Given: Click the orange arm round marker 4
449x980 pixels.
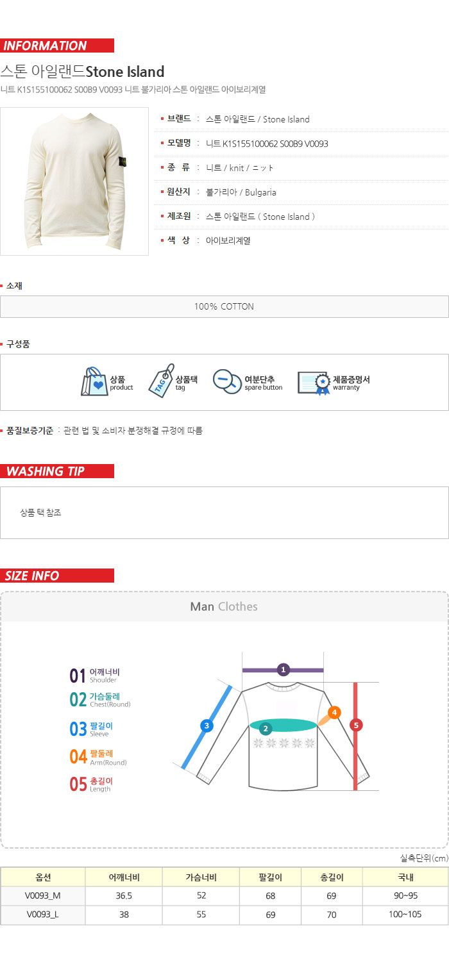Looking at the screenshot, I should (x=334, y=712).
